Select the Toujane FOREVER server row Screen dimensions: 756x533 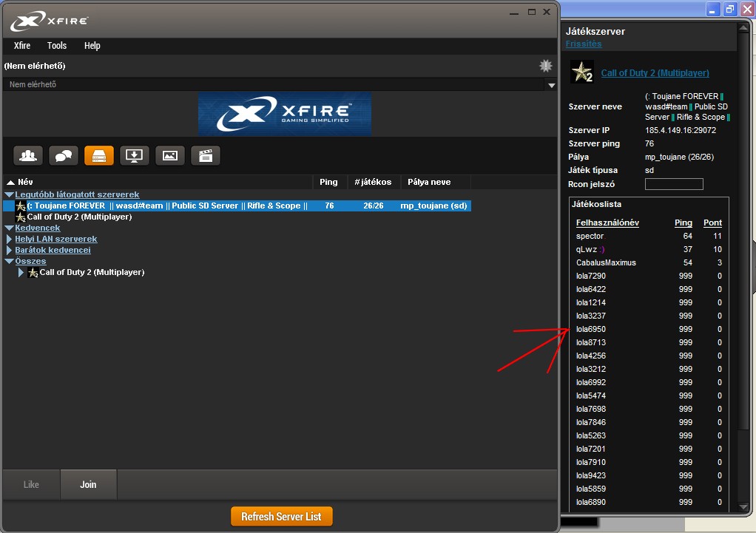click(x=237, y=206)
